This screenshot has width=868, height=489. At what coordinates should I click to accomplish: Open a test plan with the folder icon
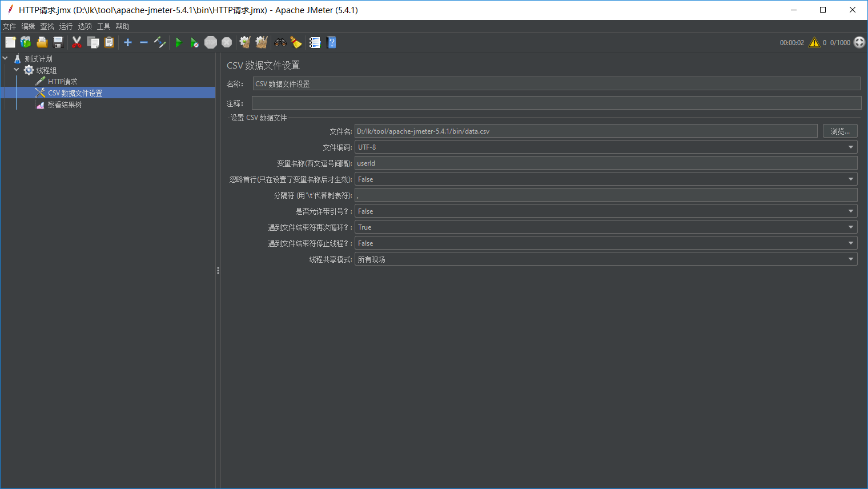coord(41,42)
